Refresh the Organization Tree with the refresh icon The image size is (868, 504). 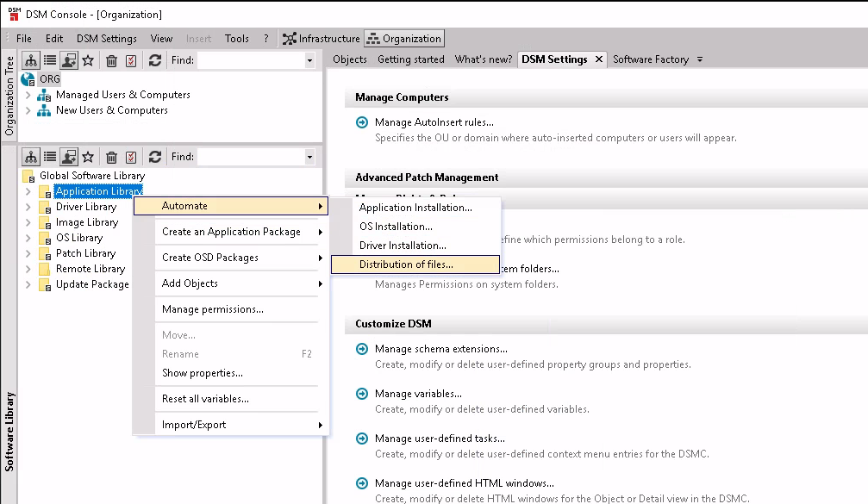coord(155,60)
